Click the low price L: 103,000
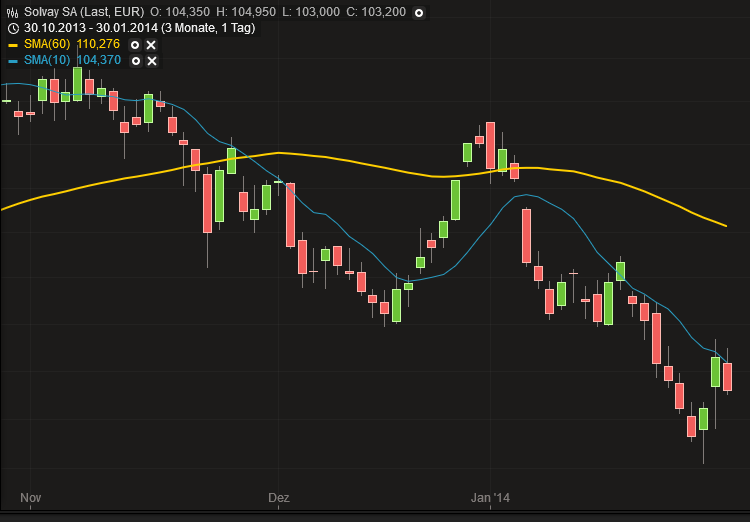The width and height of the screenshot is (750, 522). [x=311, y=12]
